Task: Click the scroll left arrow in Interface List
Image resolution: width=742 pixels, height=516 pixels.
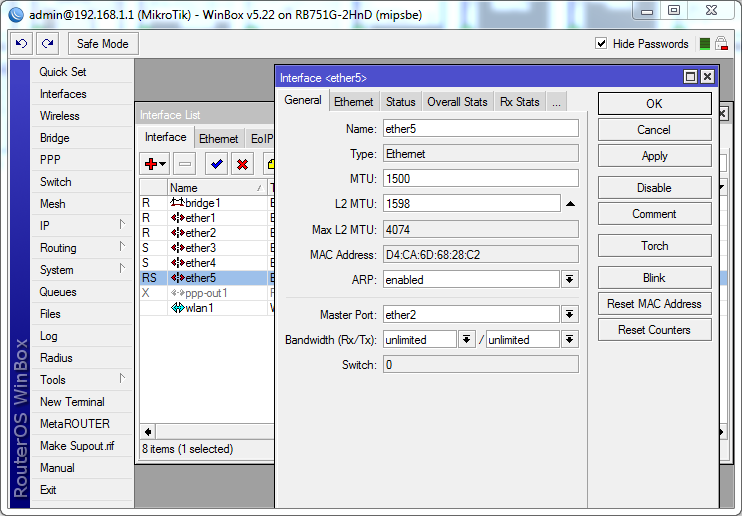Action: coord(148,432)
